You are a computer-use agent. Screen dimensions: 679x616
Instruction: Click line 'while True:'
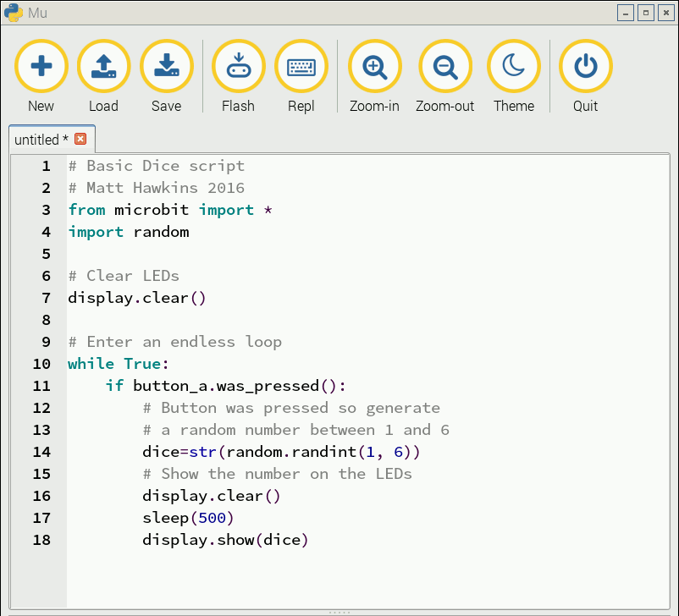[x=119, y=364]
